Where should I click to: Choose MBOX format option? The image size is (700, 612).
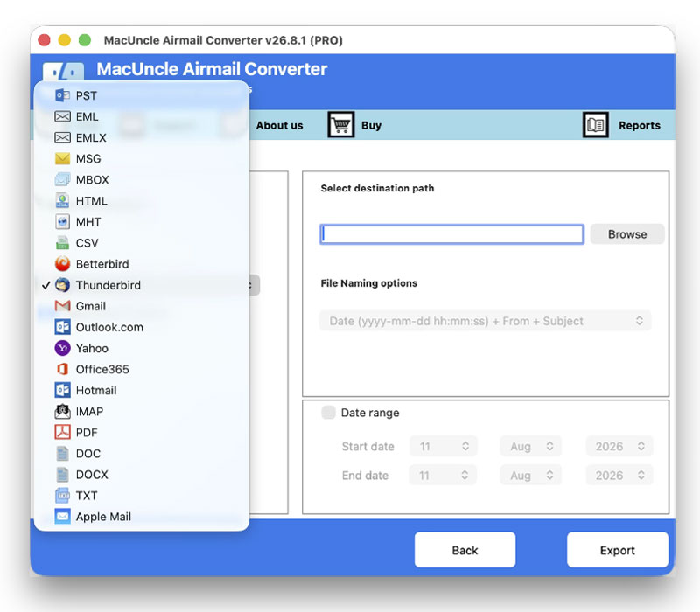[x=142, y=179]
